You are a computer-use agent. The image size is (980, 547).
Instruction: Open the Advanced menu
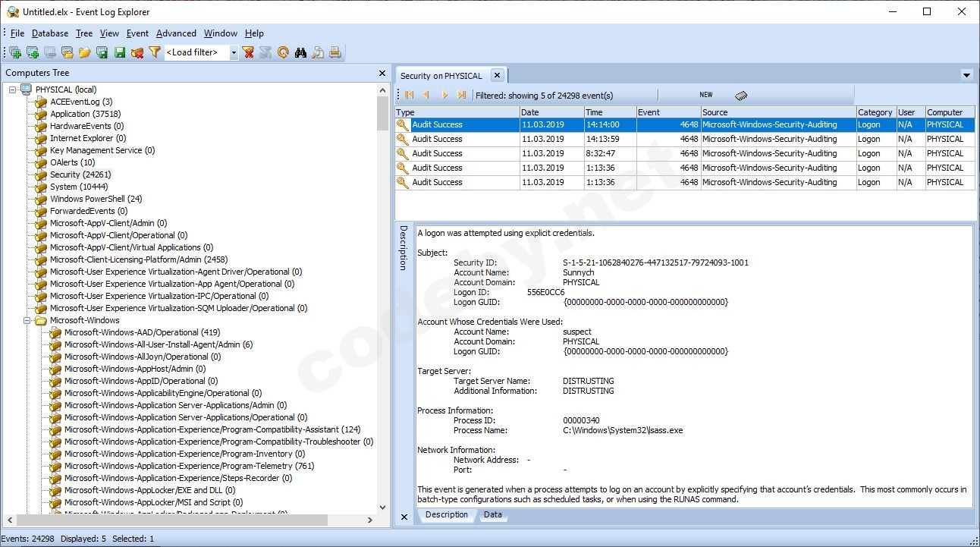point(176,33)
